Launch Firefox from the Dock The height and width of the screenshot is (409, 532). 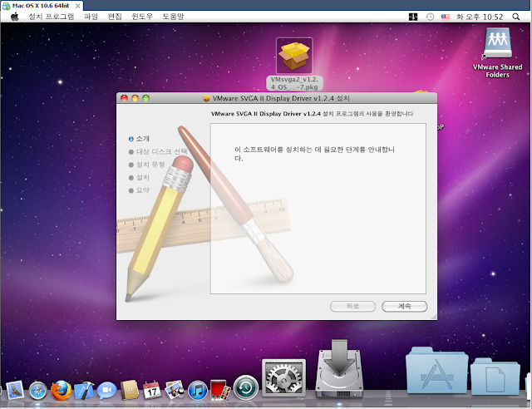(62, 391)
